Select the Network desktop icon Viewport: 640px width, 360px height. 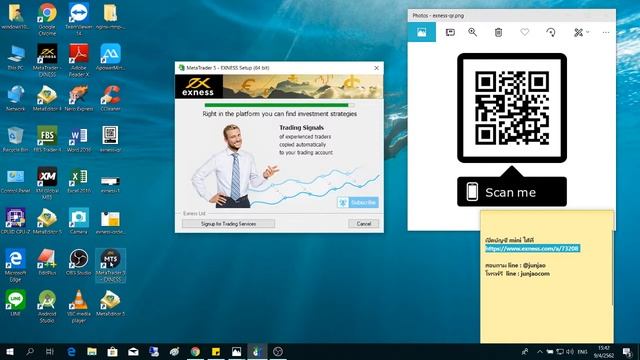(16, 98)
